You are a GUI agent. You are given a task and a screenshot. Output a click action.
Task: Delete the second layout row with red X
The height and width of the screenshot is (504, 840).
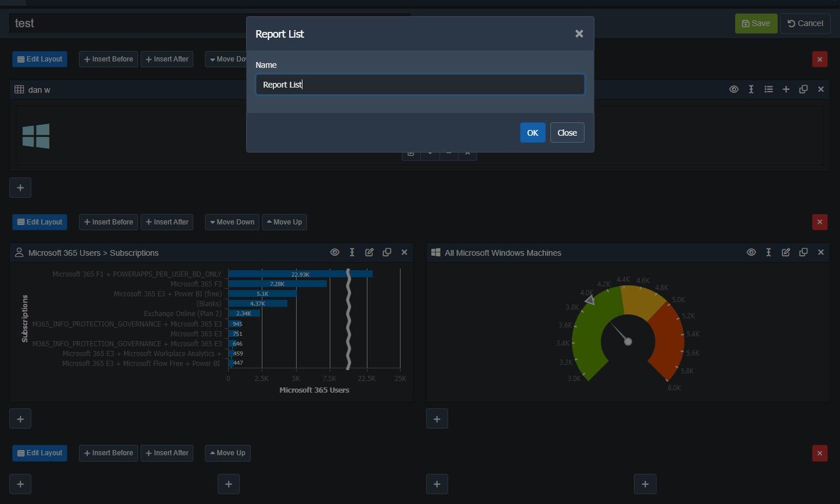tap(820, 222)
